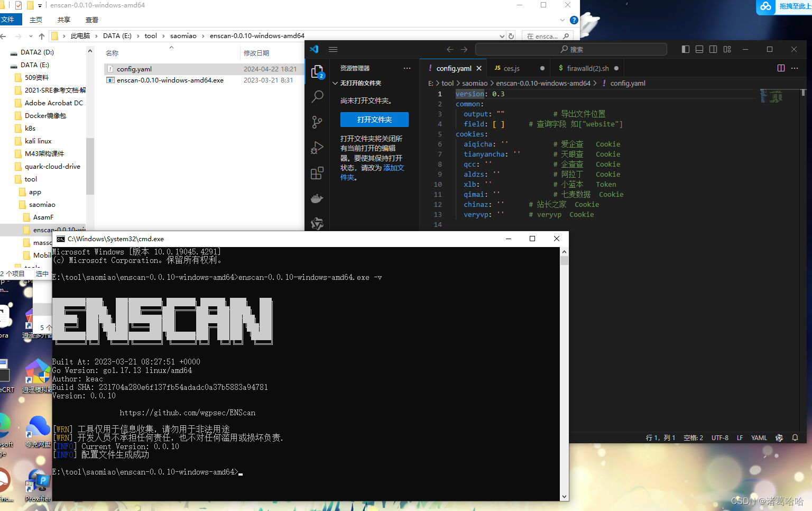This screenshot has height=511, width=812.
Task: Change UTF-8 encoding in status bar
Action: coord(719,437)
